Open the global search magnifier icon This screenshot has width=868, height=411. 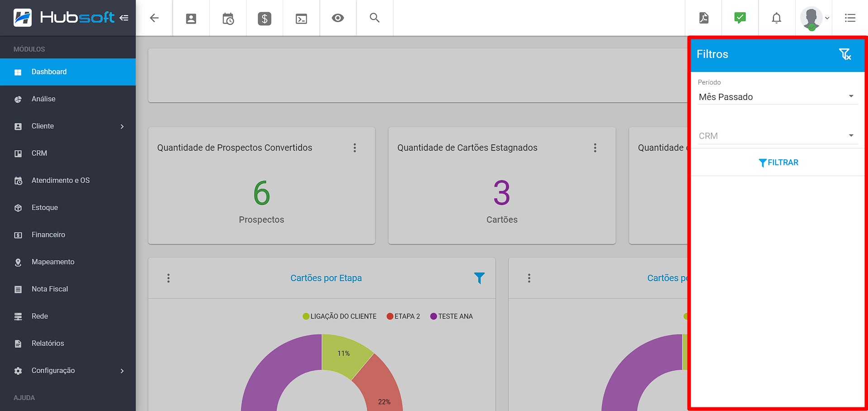(x=374, y=18)
